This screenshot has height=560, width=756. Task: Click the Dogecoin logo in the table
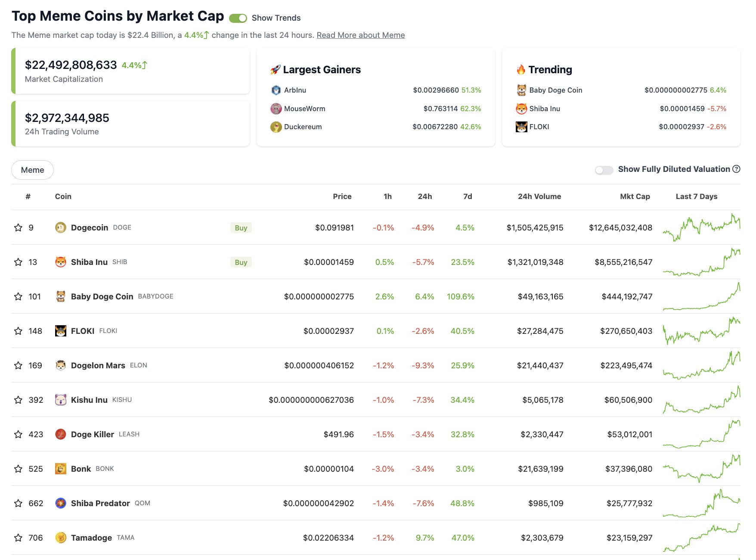[x=61, y=227]
